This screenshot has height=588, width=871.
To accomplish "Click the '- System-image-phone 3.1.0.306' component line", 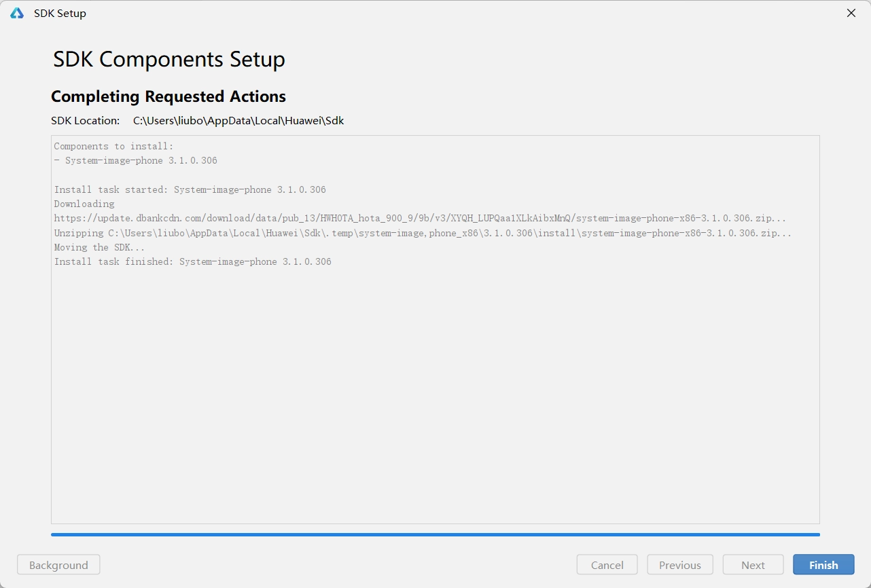I will coord(135,161).
